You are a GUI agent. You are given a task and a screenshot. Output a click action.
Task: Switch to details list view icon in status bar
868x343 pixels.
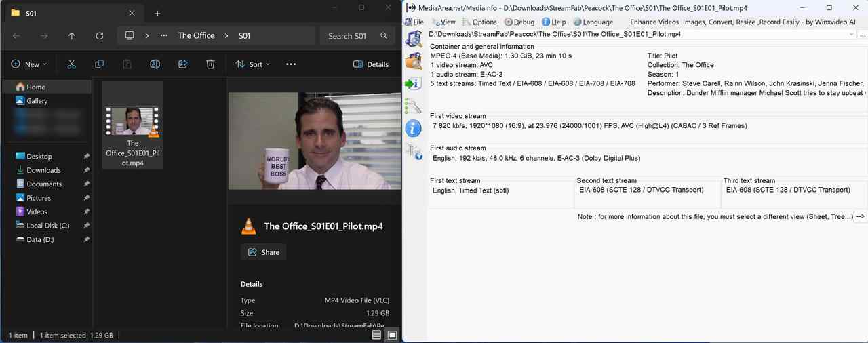(376, 335)
